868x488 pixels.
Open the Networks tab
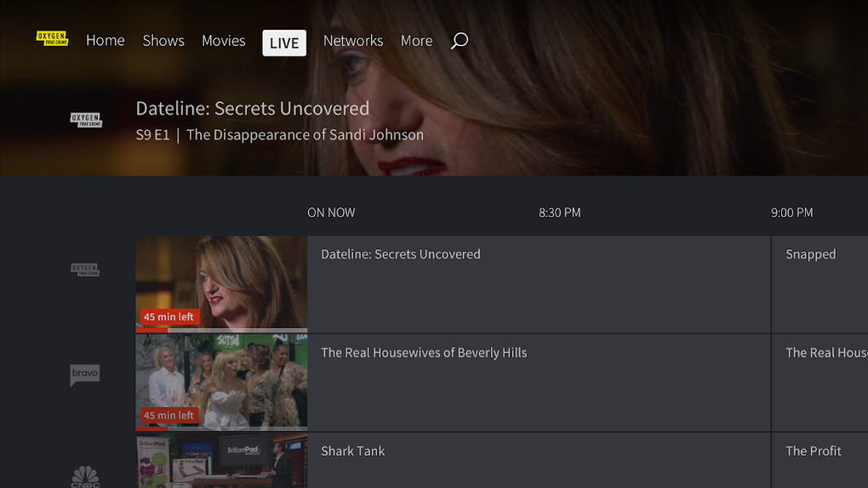pyautogui.click(x=353, y=41)
